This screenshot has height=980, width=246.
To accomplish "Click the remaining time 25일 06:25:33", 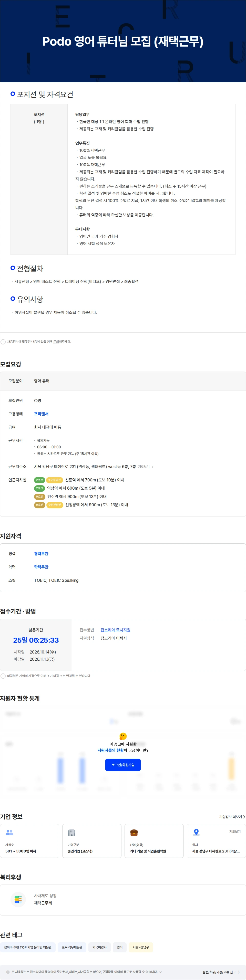I will (36, 640).
